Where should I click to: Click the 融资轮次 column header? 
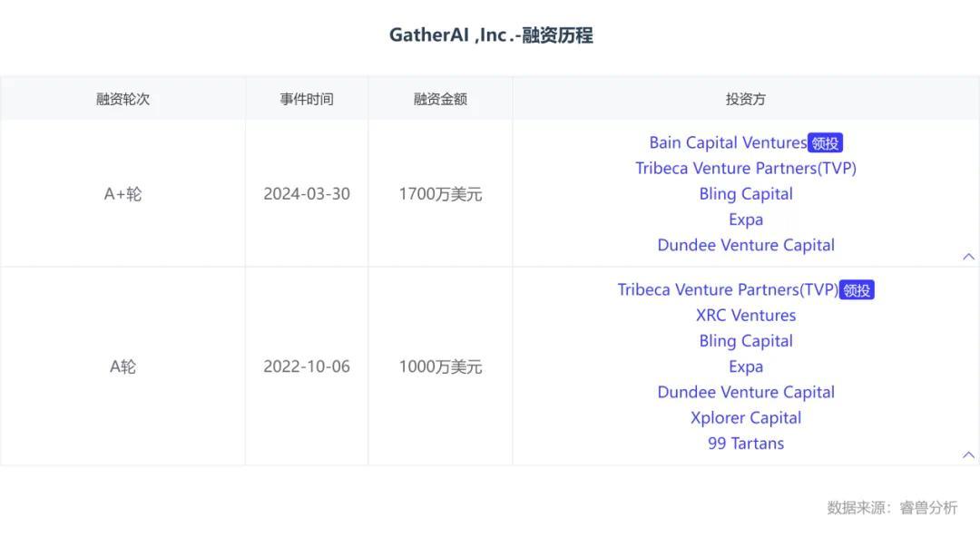(x=122, y=99)
